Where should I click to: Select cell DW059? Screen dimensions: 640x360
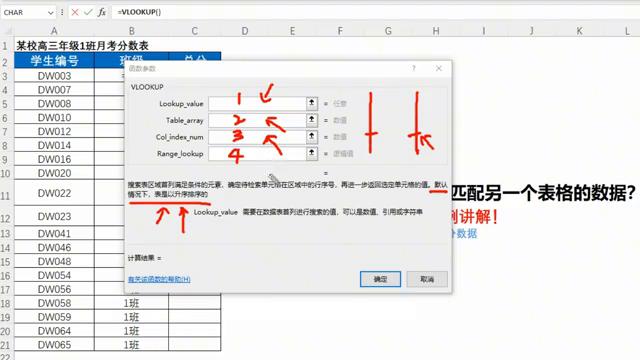point(54,317)
